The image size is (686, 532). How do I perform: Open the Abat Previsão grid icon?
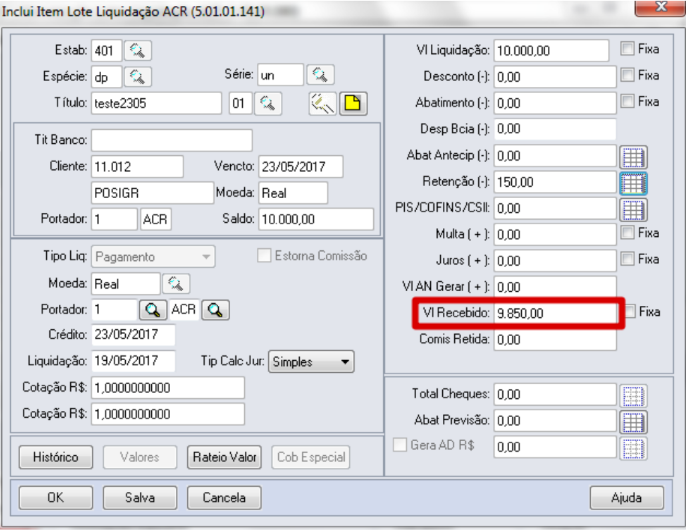point(633,422)
